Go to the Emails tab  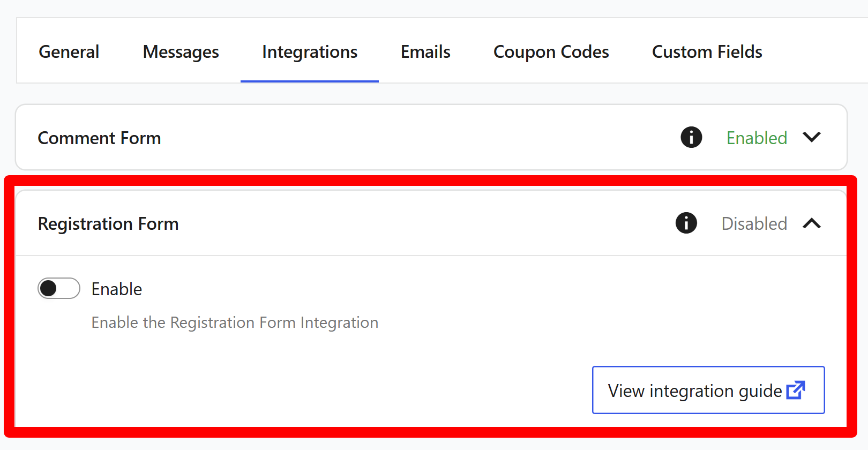coord(425,51)
